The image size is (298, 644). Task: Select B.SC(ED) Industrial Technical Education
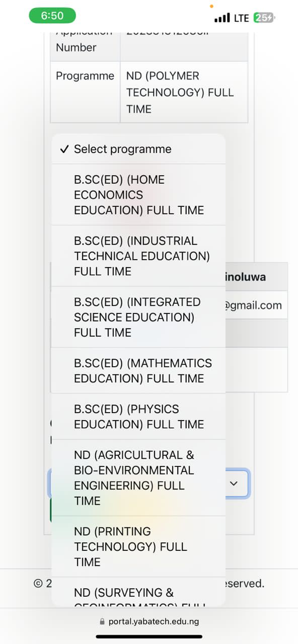[x=138, y=256]
